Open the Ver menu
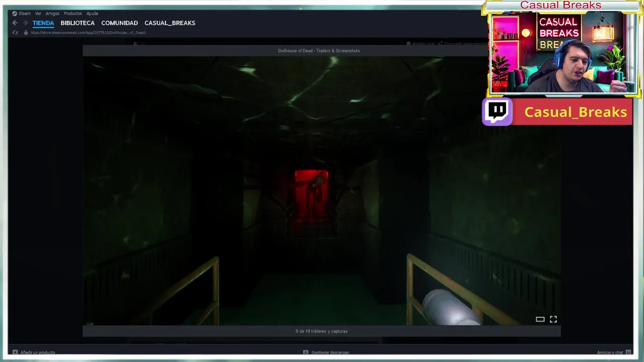644x362 pixels. pos(38,14)
